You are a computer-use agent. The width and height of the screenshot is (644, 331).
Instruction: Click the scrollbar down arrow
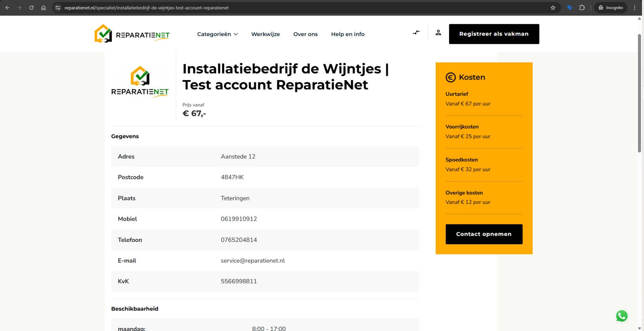click(640, 328)
